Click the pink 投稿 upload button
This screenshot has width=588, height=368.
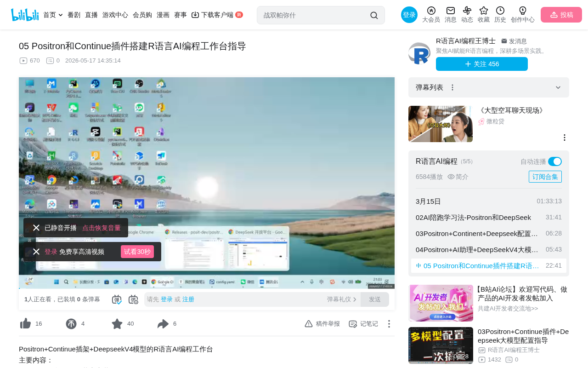(561, 15)
